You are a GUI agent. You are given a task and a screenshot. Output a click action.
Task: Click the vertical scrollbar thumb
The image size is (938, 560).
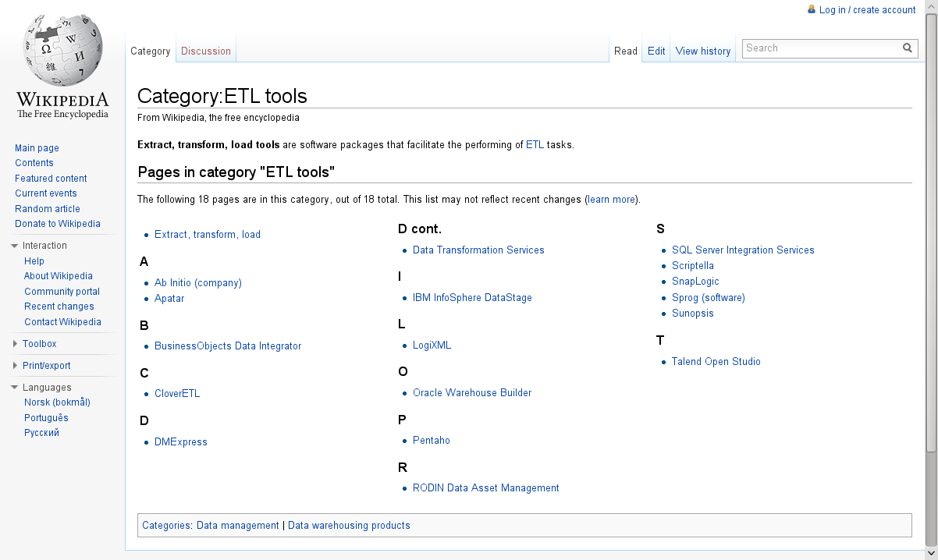[x=931, y=233]
